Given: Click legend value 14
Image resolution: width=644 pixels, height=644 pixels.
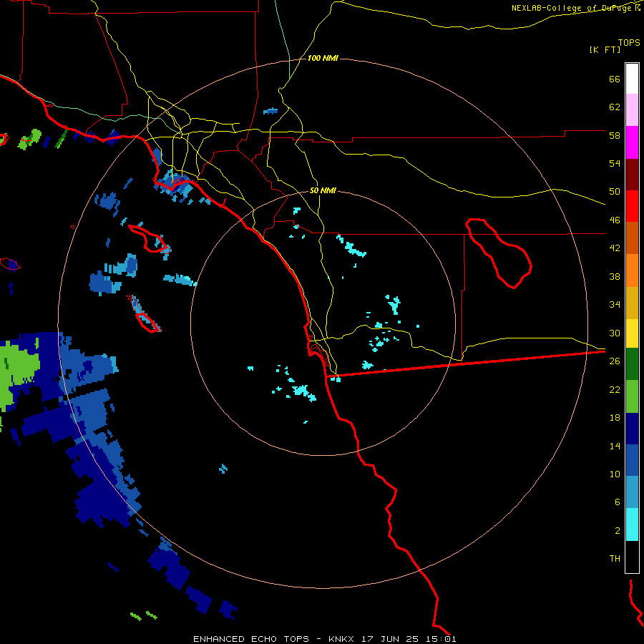Looking at the screenshot, I should coord(615,446).
